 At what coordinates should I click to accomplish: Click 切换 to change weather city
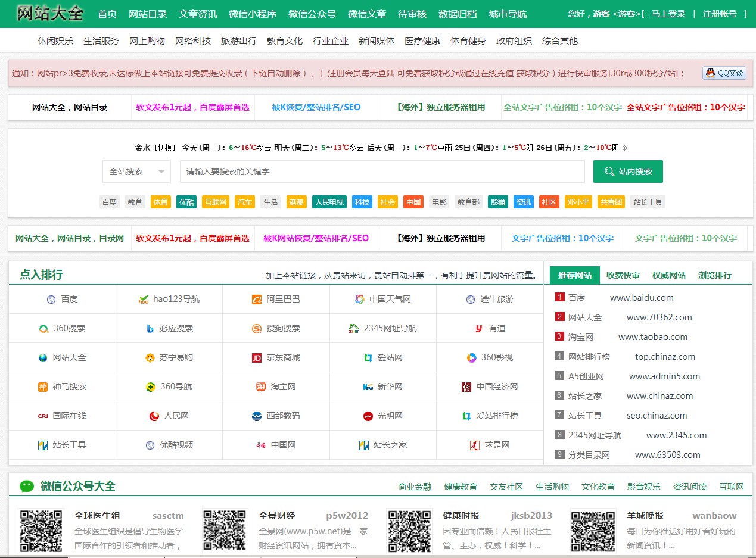[x=165, y=148]
